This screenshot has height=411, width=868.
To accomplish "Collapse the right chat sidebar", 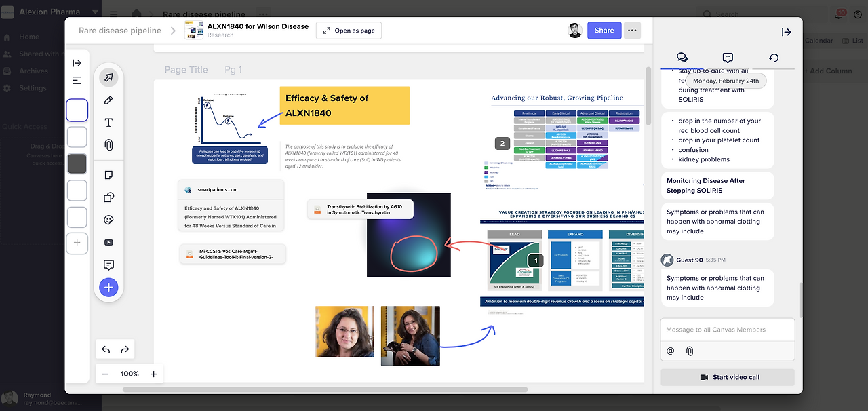I will click(x=787, y=32).
